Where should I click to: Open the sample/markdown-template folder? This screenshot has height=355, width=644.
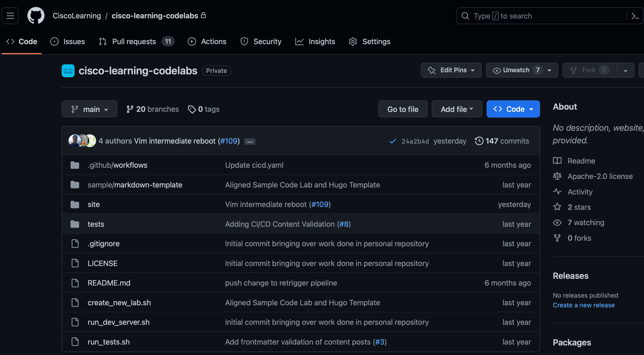pyautogui.click(x=135, y=185)
